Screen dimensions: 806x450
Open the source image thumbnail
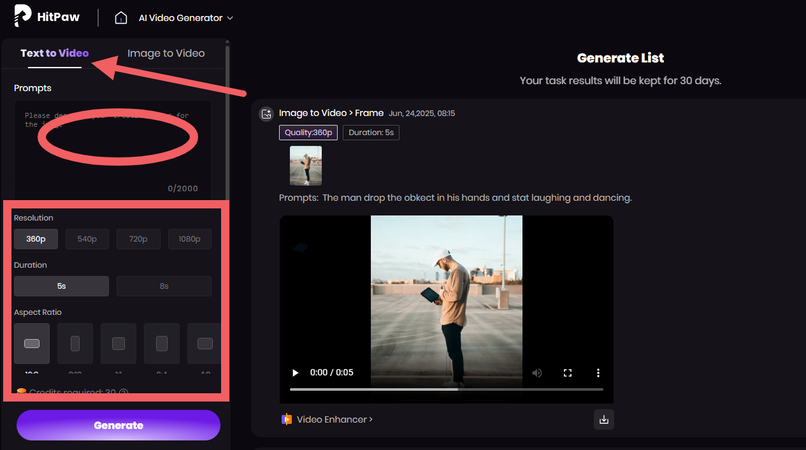coord(306,166)
